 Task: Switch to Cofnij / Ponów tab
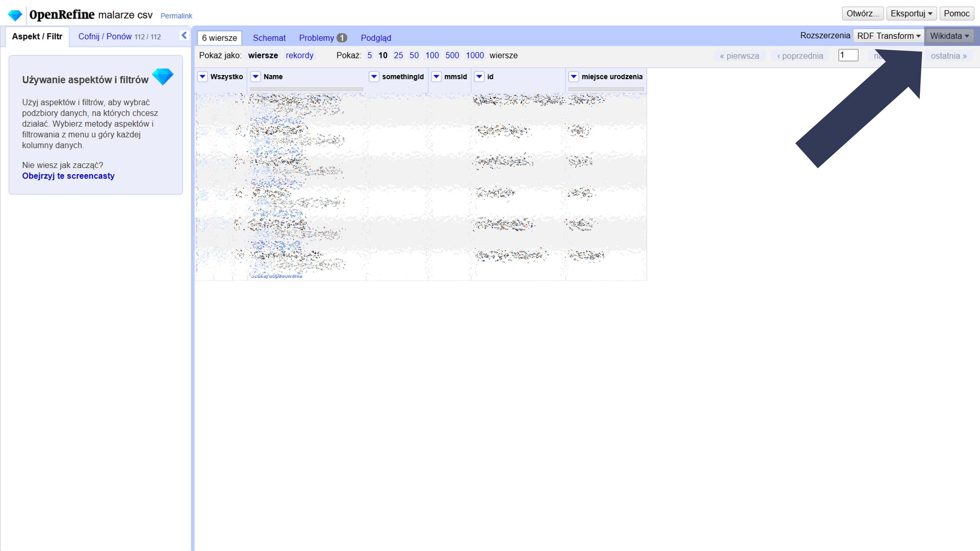(119, 37)
